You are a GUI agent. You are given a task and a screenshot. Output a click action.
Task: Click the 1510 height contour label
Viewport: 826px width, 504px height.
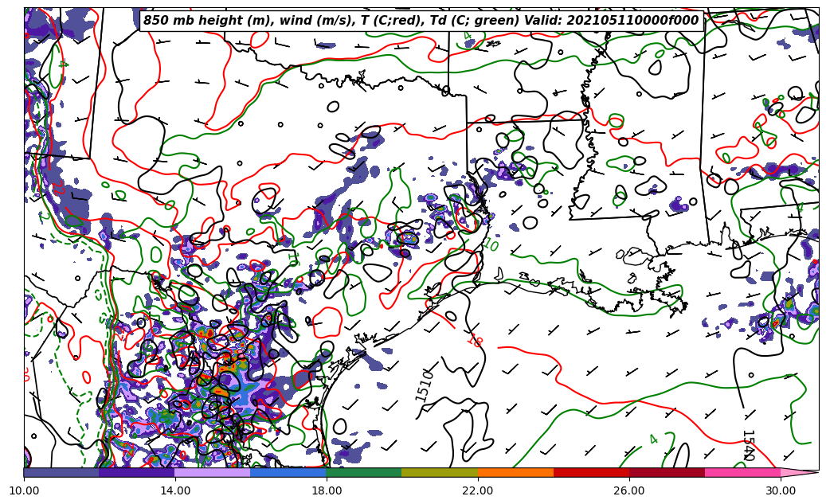(425, 385)
